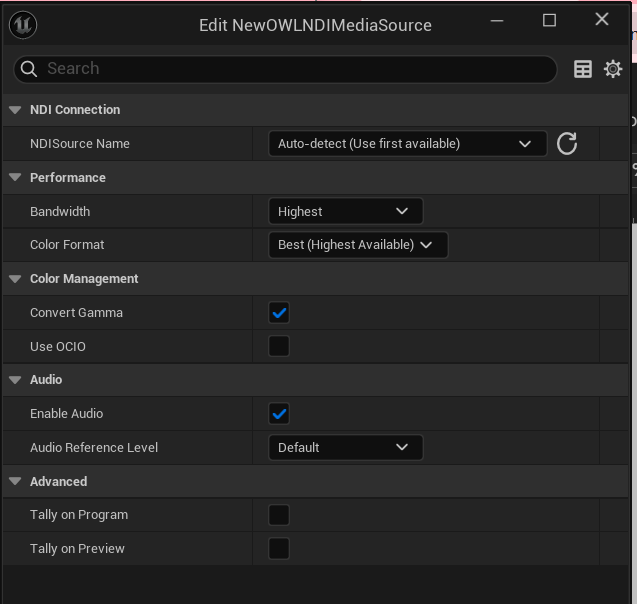Click the window title Edit NewOWLNDIMediaSource
The height and width of the screenshot is (604, 637).
pos(315,25)
